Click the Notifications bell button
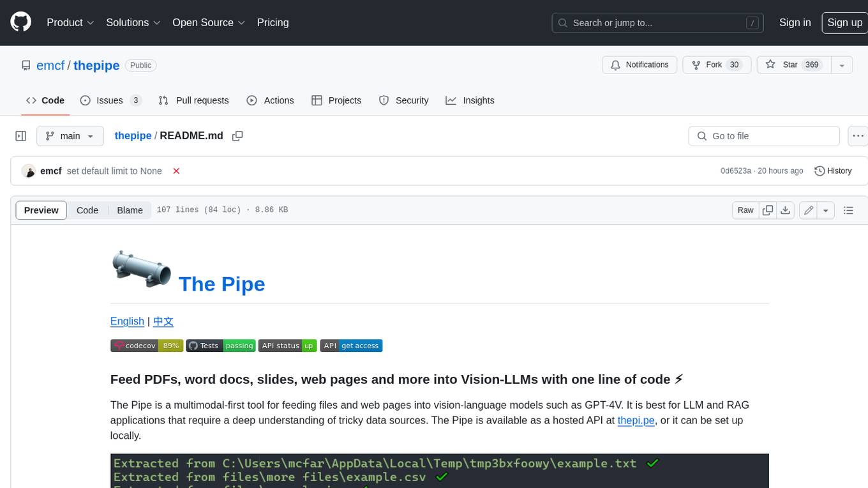The width and height of the screenshot is (868, 488). click(640, 65)
